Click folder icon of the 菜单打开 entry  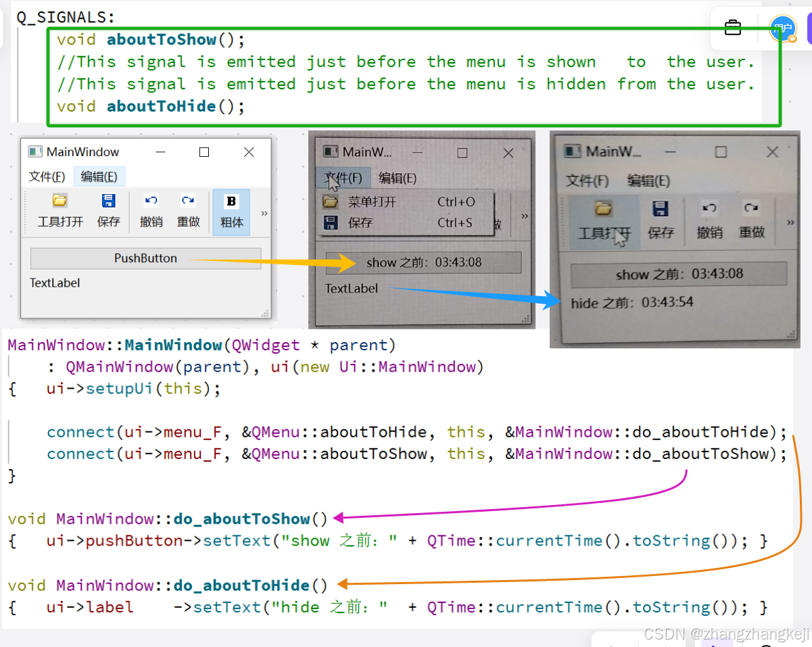(x=330, y=201)
